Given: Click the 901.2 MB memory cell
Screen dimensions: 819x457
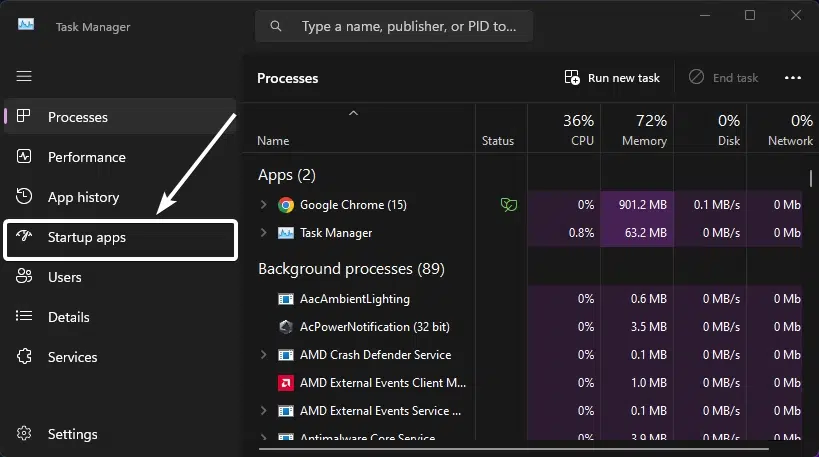Looking at the screenshot, I should [637, 205].
